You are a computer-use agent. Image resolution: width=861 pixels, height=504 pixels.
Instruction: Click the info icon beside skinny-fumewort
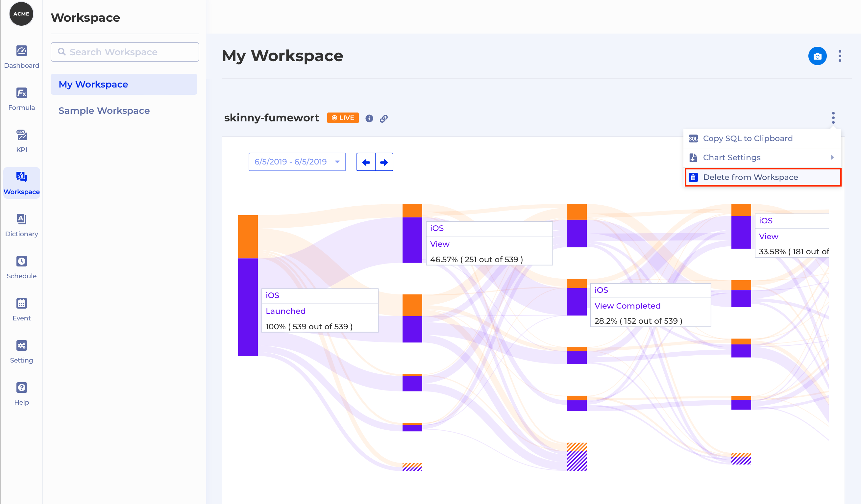point(369,118)
